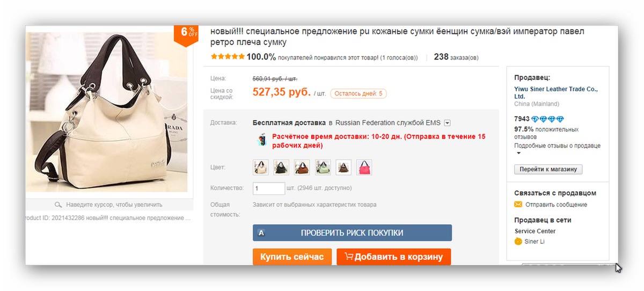Click the orange Siner Li chat icon
This screenshot has height=291, width=644.
(x=518, y=242)
